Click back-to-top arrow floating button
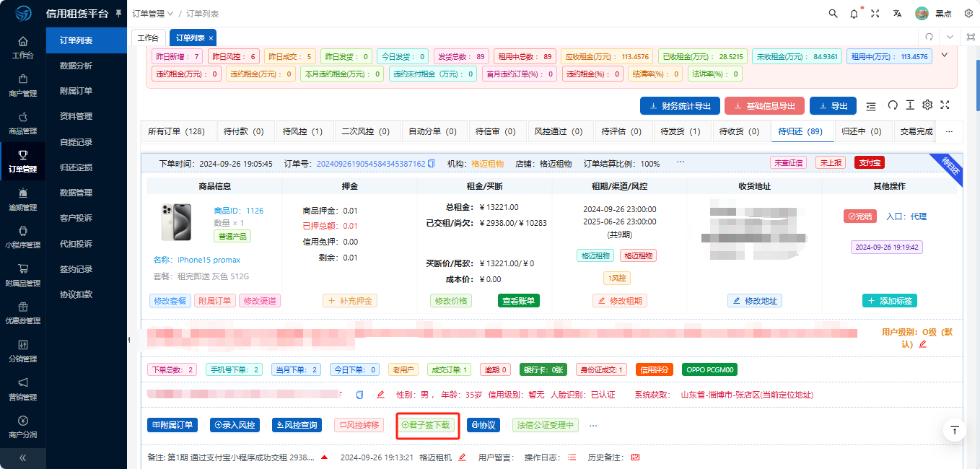 point(955,430)
